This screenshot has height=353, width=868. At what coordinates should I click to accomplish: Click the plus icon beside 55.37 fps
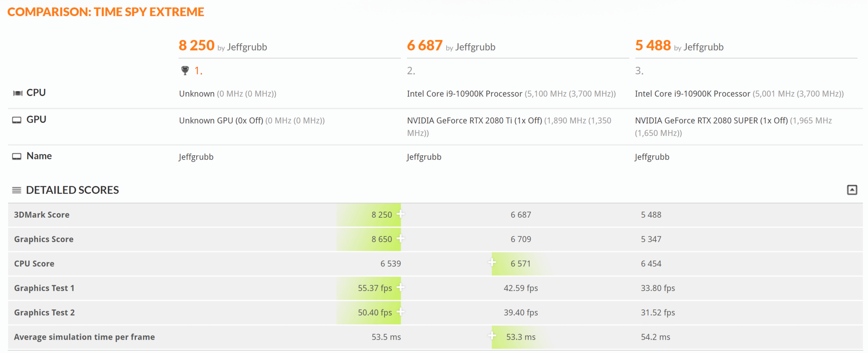click(x=400, y=287)
